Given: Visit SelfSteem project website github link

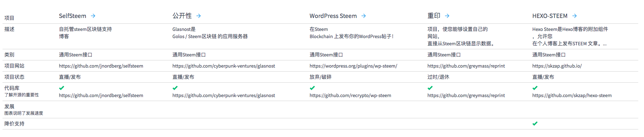Looking at the screenshot, I should (101, 66).
